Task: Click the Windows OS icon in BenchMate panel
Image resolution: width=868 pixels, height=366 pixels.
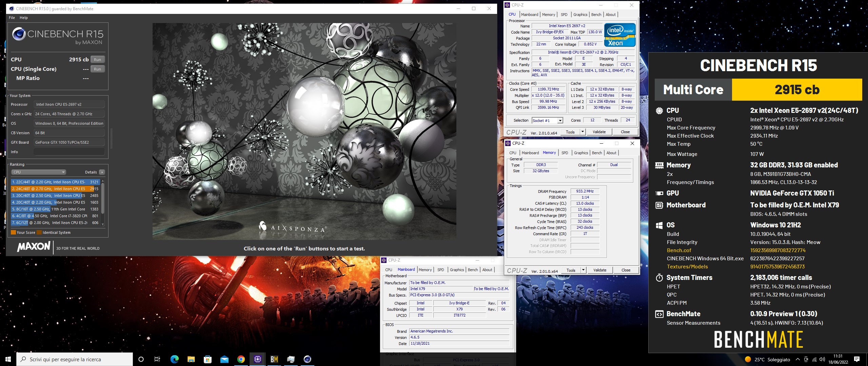Action: 659,225
